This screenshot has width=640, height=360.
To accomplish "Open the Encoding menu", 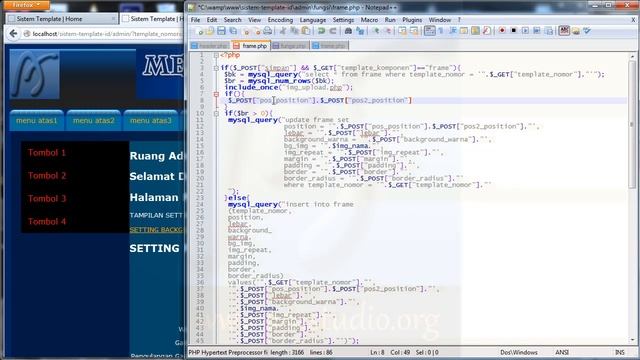I will [280, 20].
